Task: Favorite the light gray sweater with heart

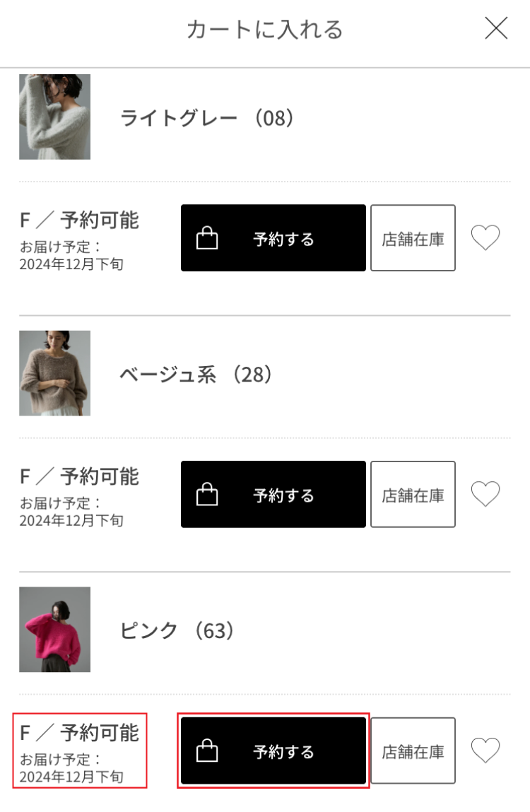Action: pyautogui.click(x=485, y=238)
